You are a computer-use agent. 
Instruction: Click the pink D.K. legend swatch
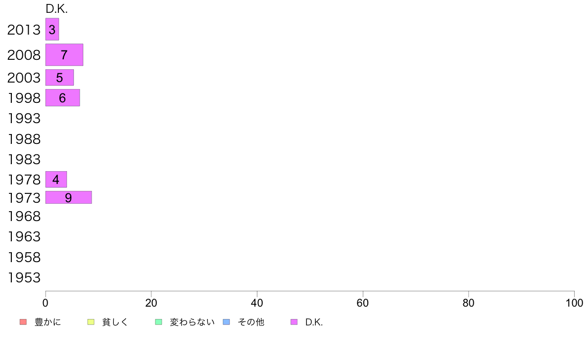click(x=294, y=322)
